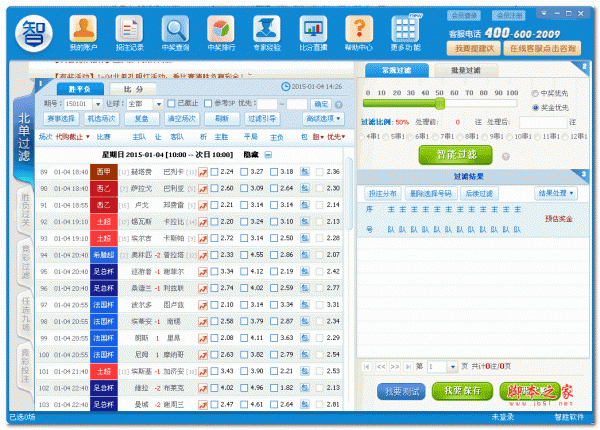Image resolution: width=600 pixels, height=430 pixels.
Task: Open 专家经验 expert experience icon
Action: click(x=267, y=33)
